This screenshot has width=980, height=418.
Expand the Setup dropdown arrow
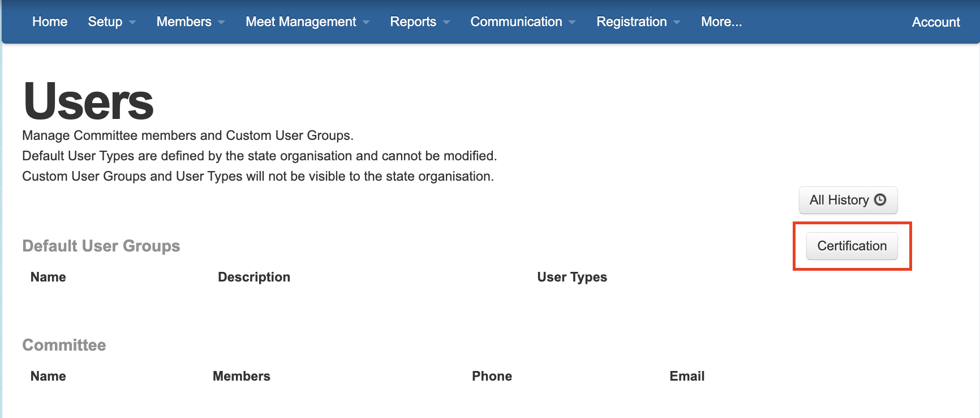[x=132, y=23]
